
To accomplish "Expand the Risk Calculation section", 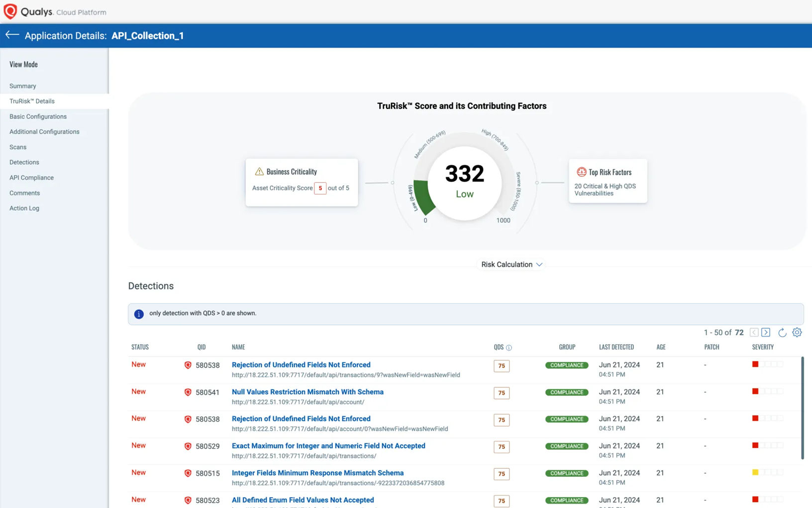I will [x=511, y=264].
